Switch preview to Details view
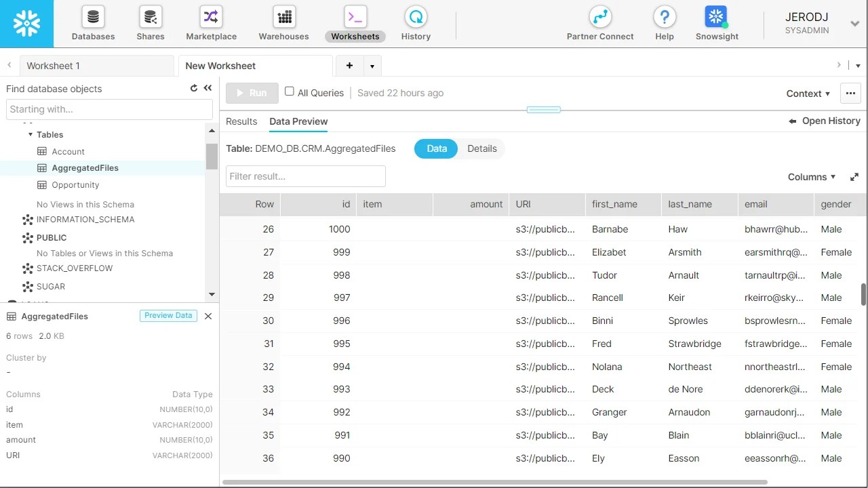Viewport: 868px width, 488px height. [x=481, y=148]
